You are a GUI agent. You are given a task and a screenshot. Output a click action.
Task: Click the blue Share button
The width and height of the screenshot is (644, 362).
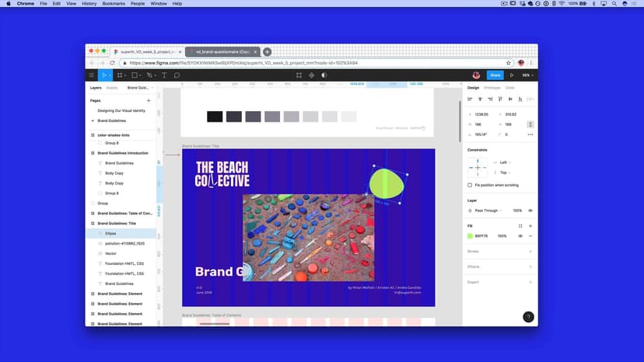495,75
